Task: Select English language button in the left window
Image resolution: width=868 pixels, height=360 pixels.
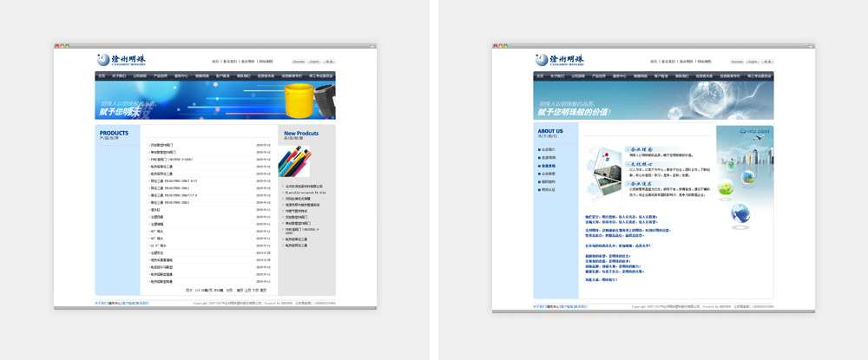Action: click(314, 62)
